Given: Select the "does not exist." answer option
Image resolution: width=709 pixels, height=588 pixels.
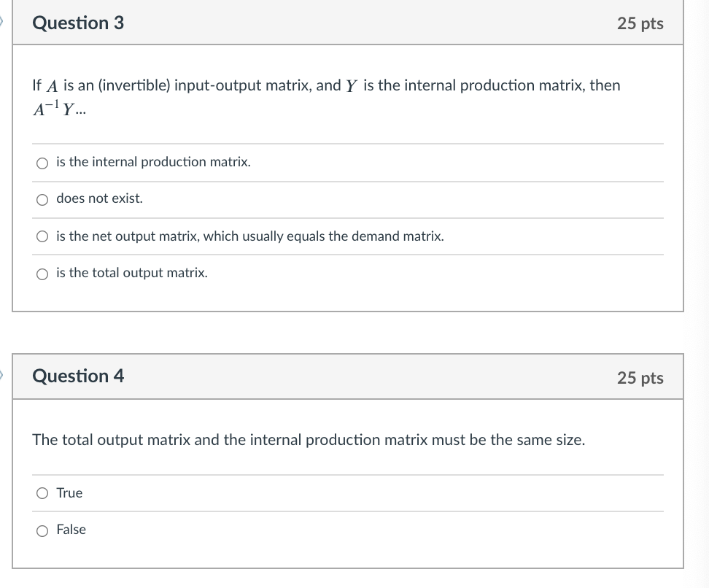Looking at the screenshot, I should pyautogui.click(x=42, y=198).
